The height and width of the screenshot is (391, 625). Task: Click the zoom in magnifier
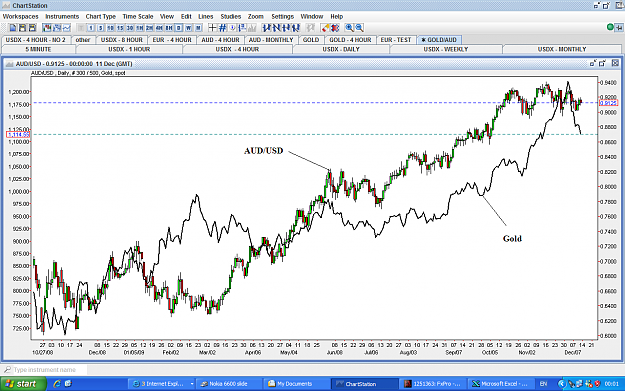(349, 28)
